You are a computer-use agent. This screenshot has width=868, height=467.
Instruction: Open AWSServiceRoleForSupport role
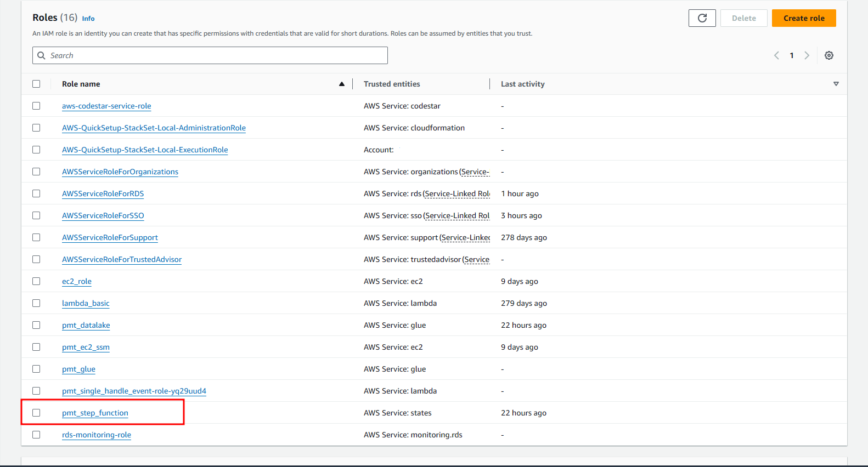(x=110, y=237)
